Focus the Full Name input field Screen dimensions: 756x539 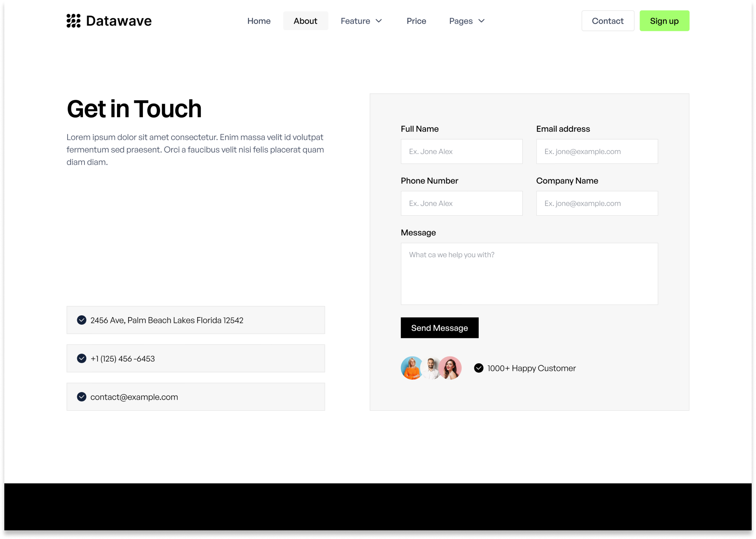pos(461,152)
